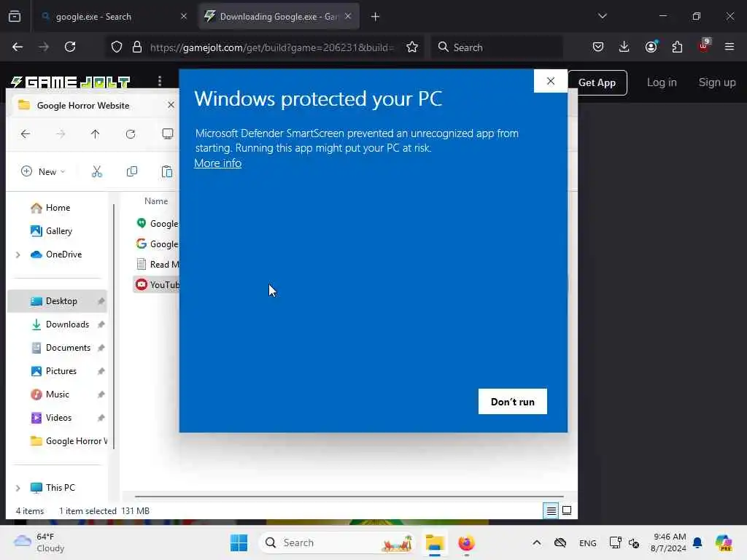Viewport: 747px width, 560px height.
Task: Bookmark this page with star icon
Action: [x=412, y=47]
